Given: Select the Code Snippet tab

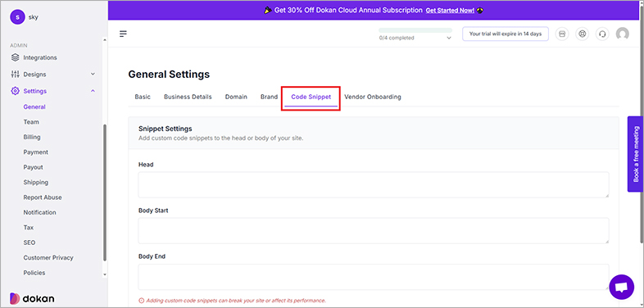Looking at the screenshot, I should pos(311,97).
